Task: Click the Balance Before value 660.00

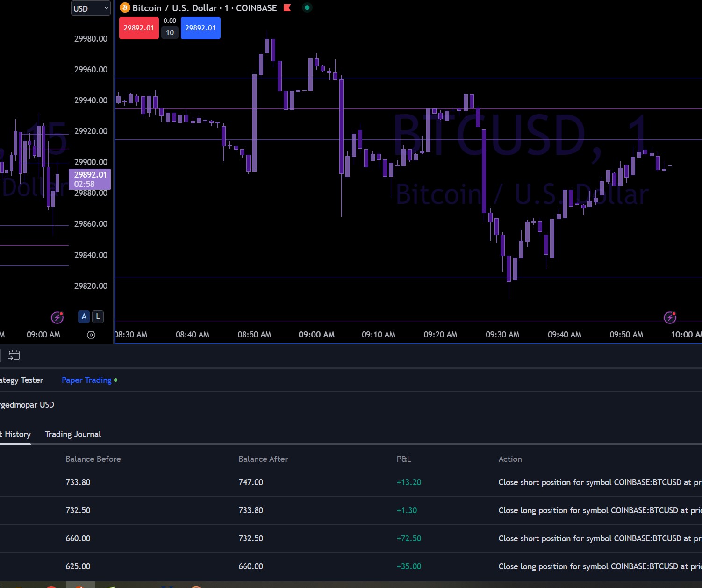Action: point(78,538)
